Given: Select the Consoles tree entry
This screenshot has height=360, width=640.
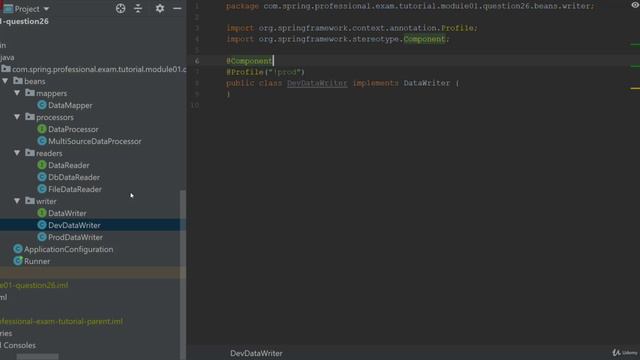Looking at the screenshot, I should point(19,345).
